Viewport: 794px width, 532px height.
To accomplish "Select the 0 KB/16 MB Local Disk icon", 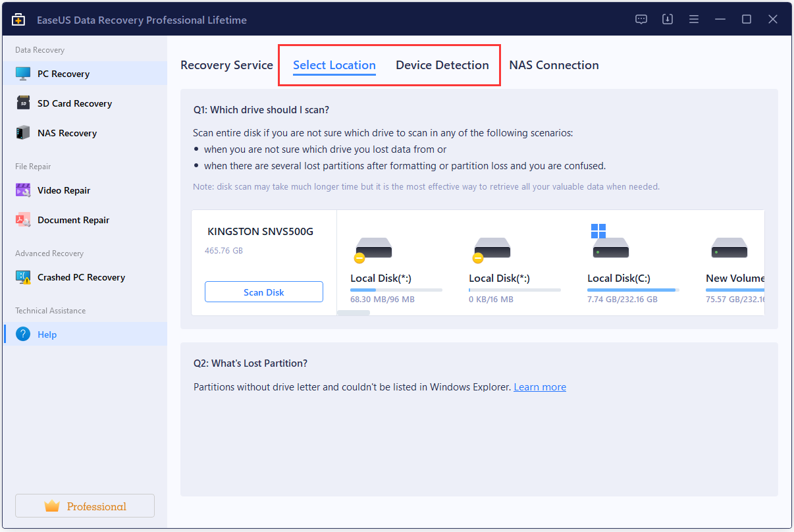I will coord(491,249).
